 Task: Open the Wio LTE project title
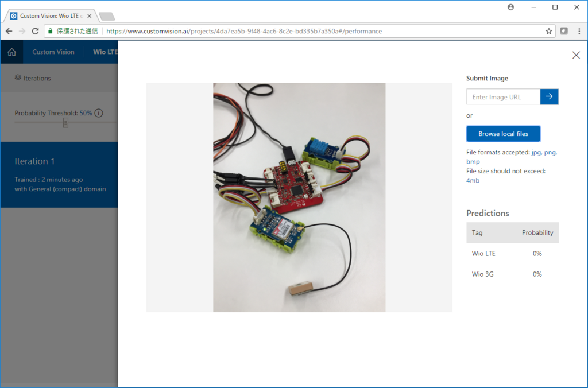[x=106, y=52]
